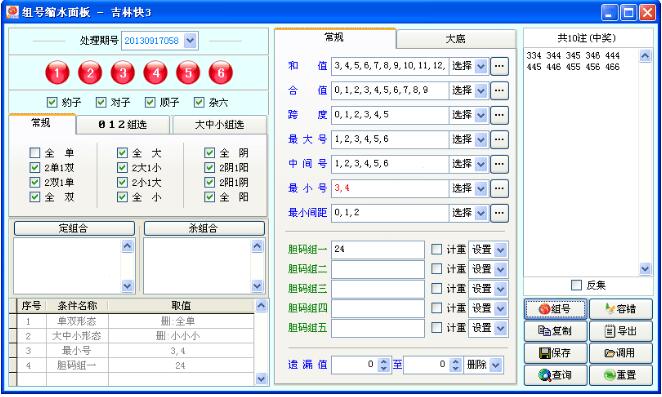The image size is (662, 397).
Task: Select the 大中小形态 condition row
Action: pos(136,336)
